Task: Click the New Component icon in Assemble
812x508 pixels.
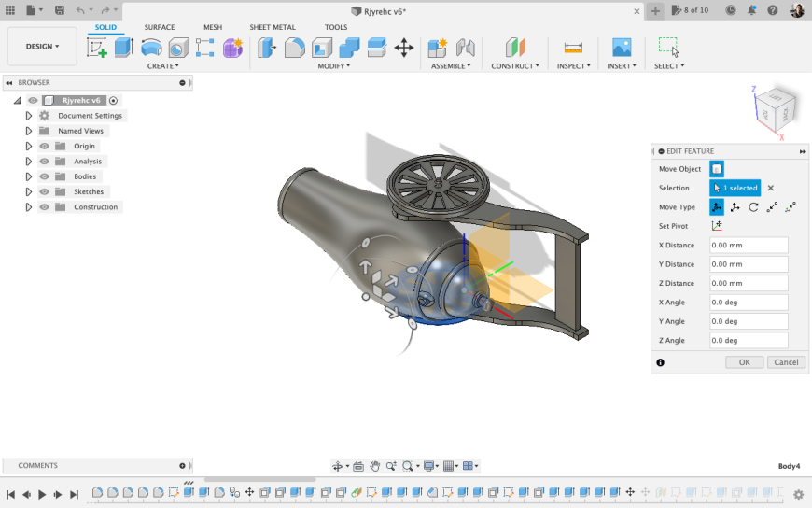Action: coord(437,48)
